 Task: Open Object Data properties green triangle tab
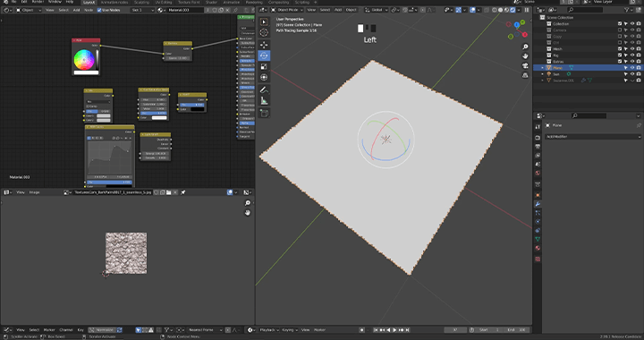click(x=538, y=239)
